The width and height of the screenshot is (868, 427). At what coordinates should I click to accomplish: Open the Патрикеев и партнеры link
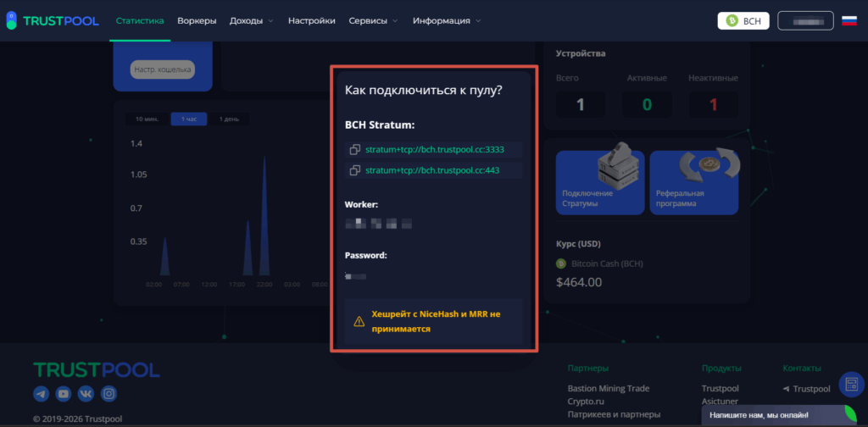tap(614, 414)
